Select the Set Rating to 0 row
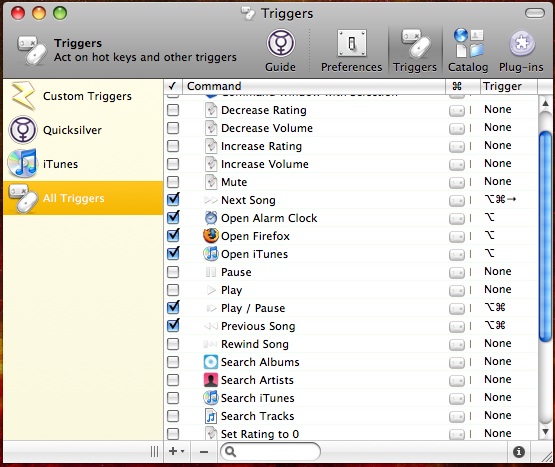This screenshot has width=555, height=467. pos(350,434)
